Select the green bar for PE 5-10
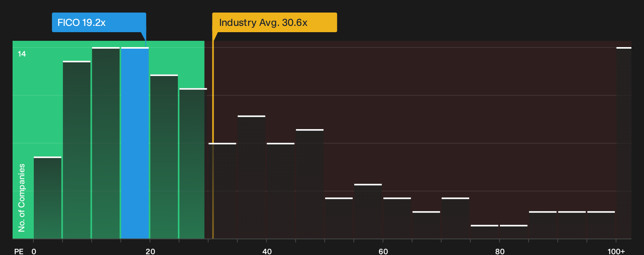 (x=77, y=150)
